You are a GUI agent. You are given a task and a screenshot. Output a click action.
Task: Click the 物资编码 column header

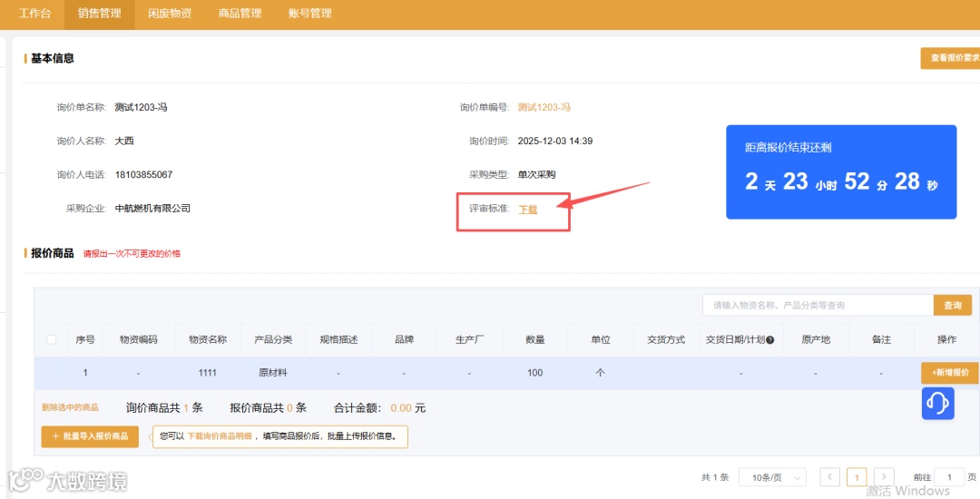pyautogui.click(x=139, y=339)
